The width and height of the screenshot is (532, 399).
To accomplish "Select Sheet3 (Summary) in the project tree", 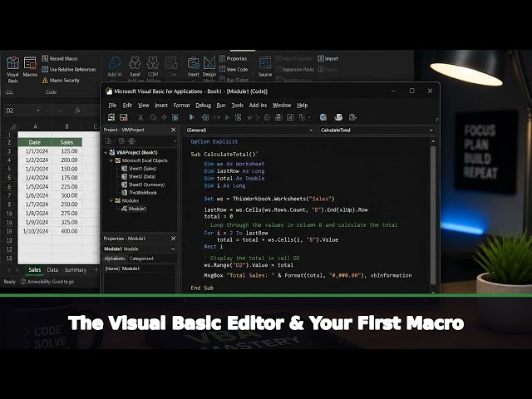I will tap(143, 185).
